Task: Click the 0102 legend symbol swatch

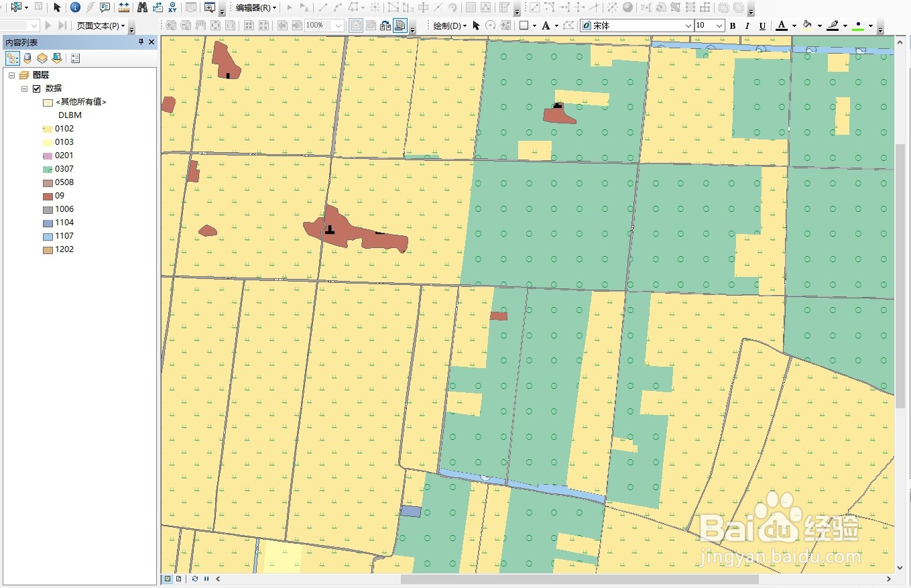Action: point(48,129)
